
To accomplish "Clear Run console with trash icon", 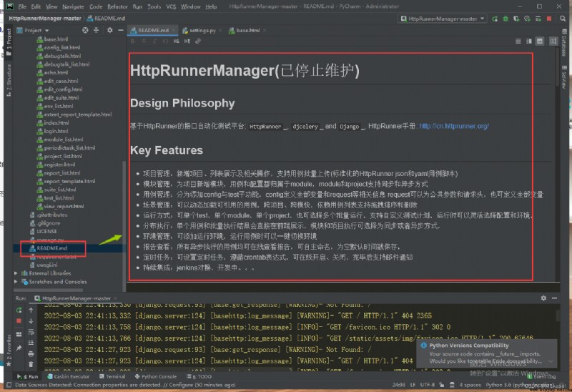I will point(31,364).
